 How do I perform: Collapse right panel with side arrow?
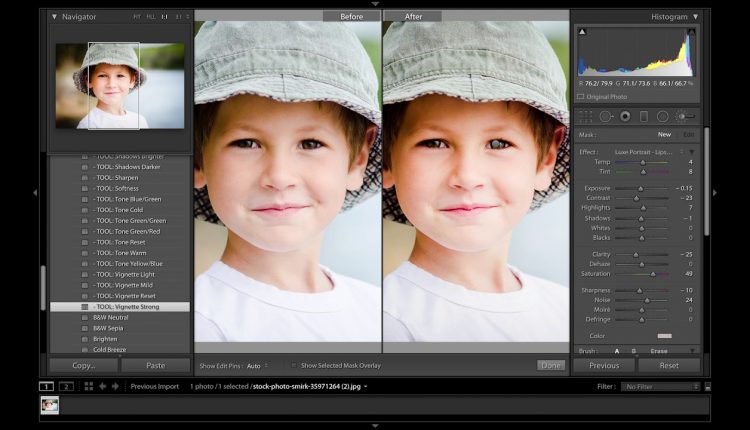(x=715, y=193)
